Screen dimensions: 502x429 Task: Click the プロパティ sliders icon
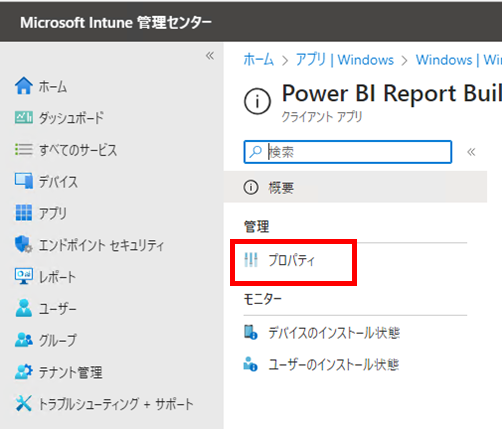[251, 260]
